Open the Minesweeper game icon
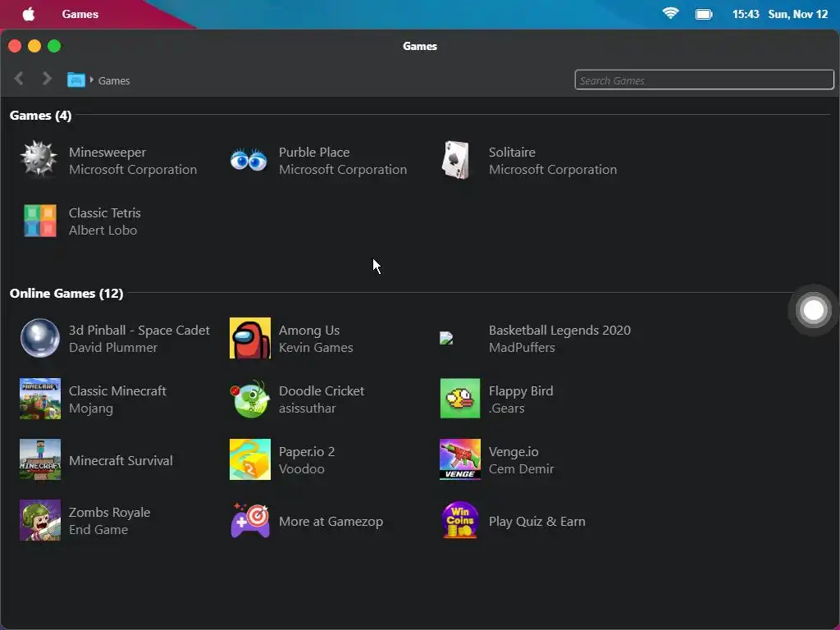 [39, 159]
